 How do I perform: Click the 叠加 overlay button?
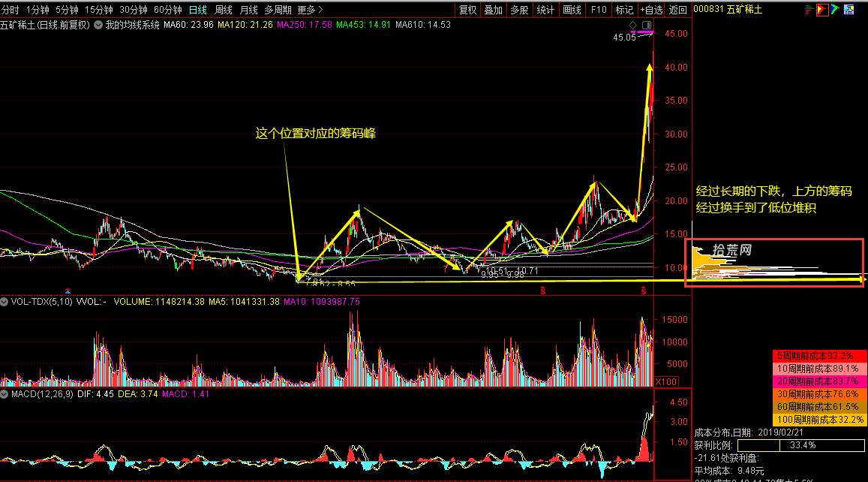tap(493, 10)
